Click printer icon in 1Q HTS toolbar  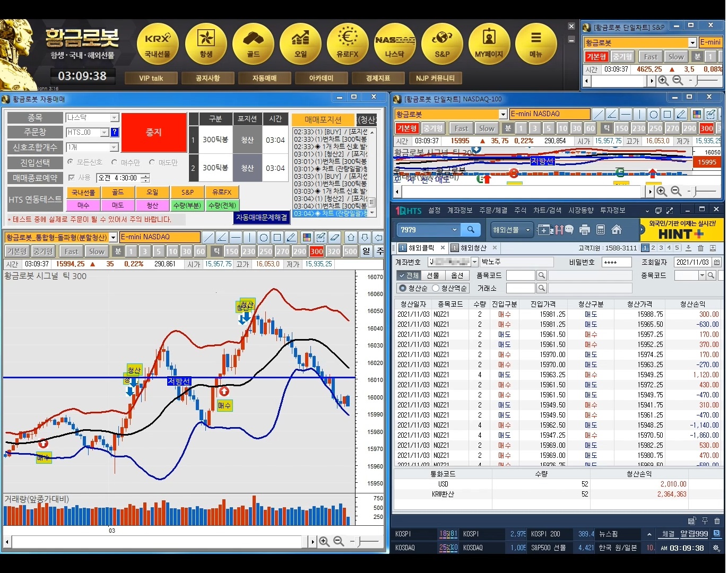point(585,230)
